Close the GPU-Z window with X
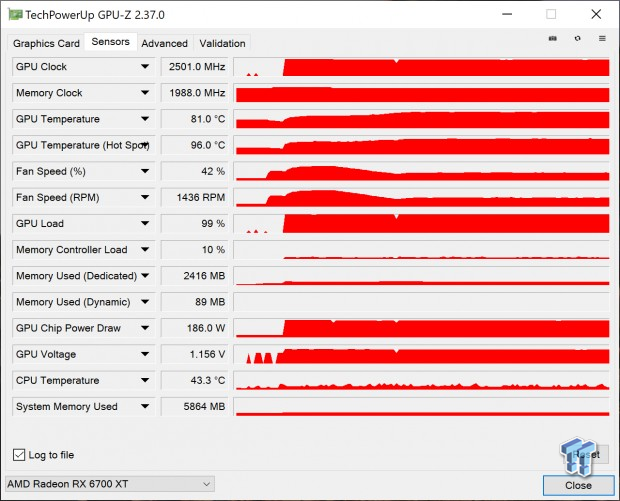Image resolution: width=620 pixels, height=501 pixels. [596, 14]
